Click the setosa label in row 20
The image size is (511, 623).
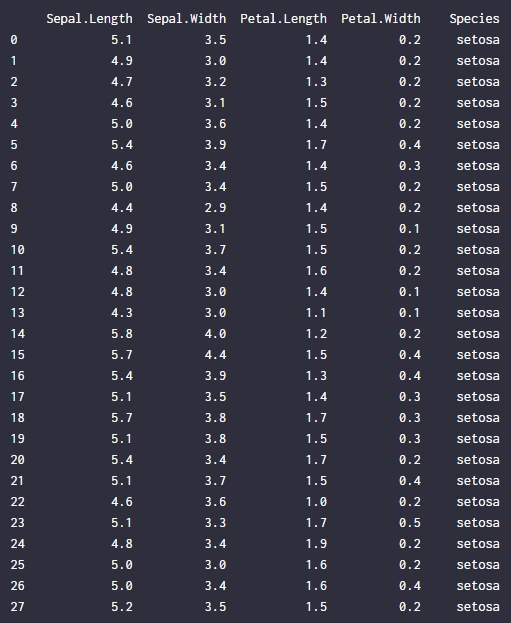(478, 460)
